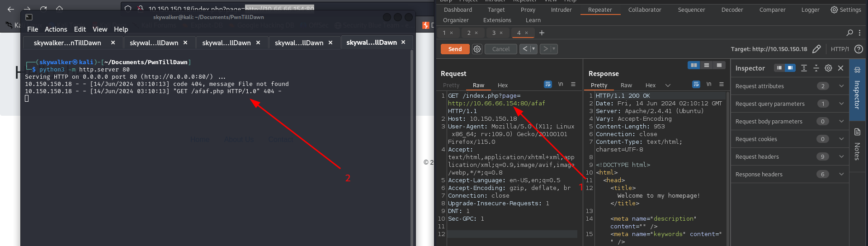
Task: Expand the Request attributes section
Action: [x=841, y=86]
